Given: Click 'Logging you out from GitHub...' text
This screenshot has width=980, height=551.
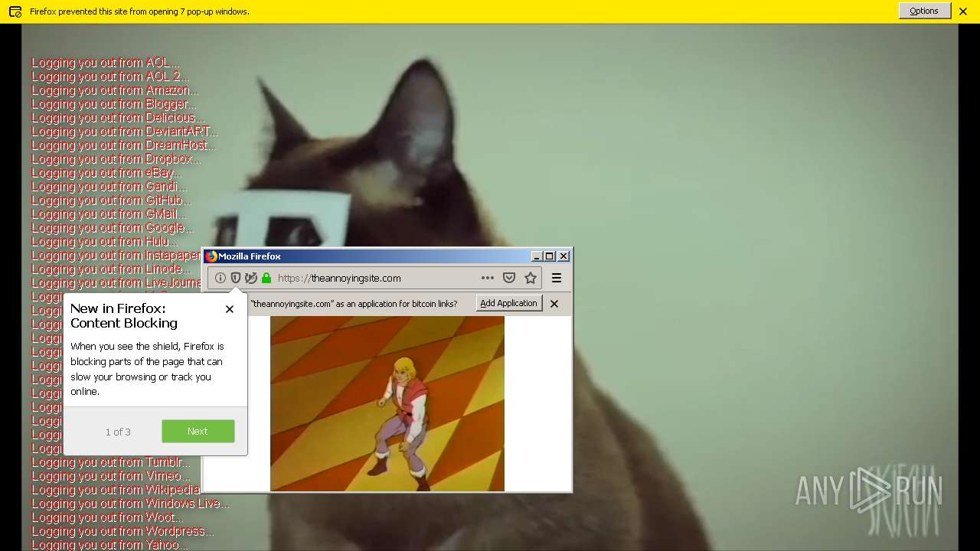Looking at the screenshot, I should coord(111,201).
